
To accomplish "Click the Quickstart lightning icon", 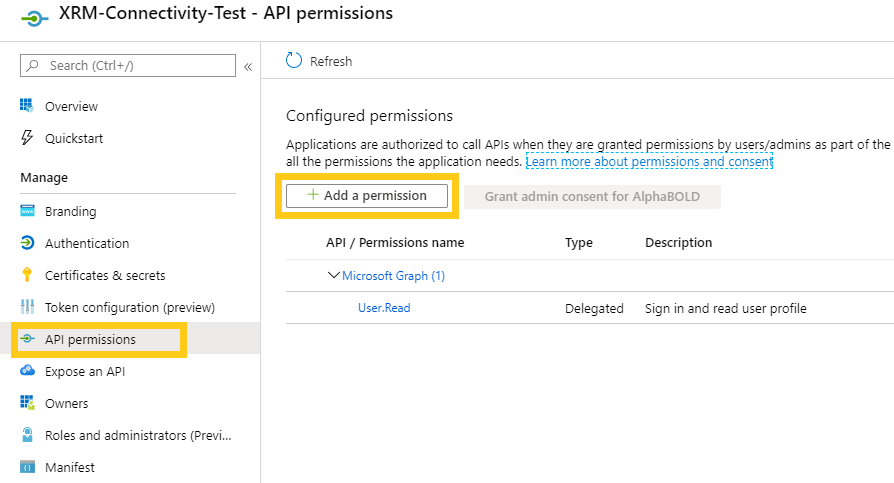I will [27, 137].
